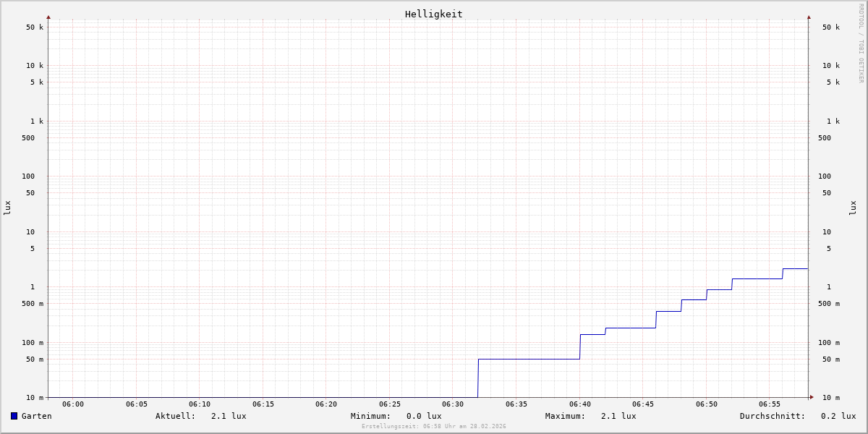Click the 06:00 time axis label
Viewport: 868px width, 434px height.
pyautogui.click(x=73, y=404)
